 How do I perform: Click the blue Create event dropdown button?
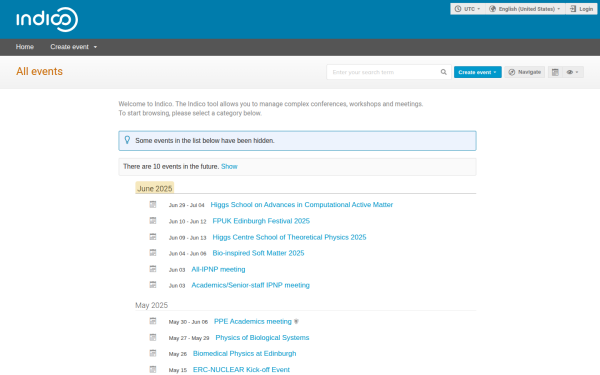(478, 72)
